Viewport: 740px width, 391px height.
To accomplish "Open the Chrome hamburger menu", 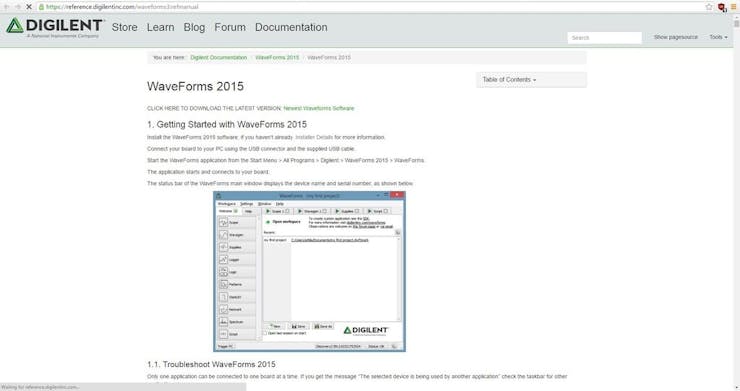I will (x=733, y=7).
